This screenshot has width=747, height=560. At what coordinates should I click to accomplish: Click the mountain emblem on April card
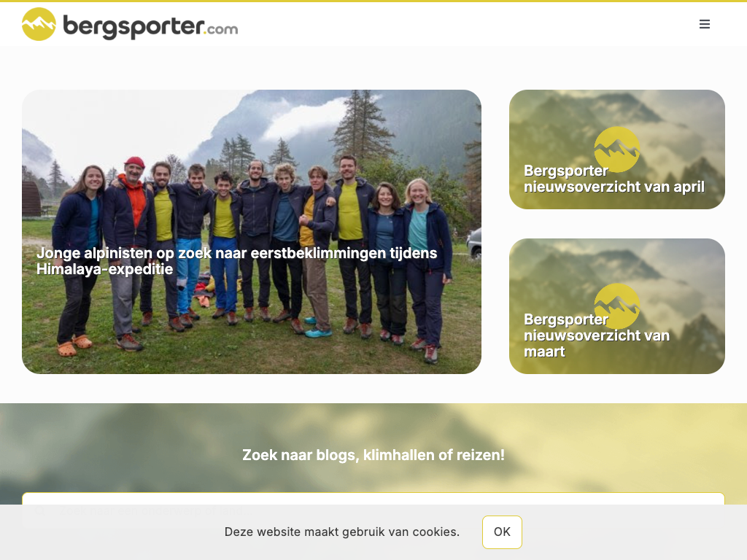pos(617,149)
